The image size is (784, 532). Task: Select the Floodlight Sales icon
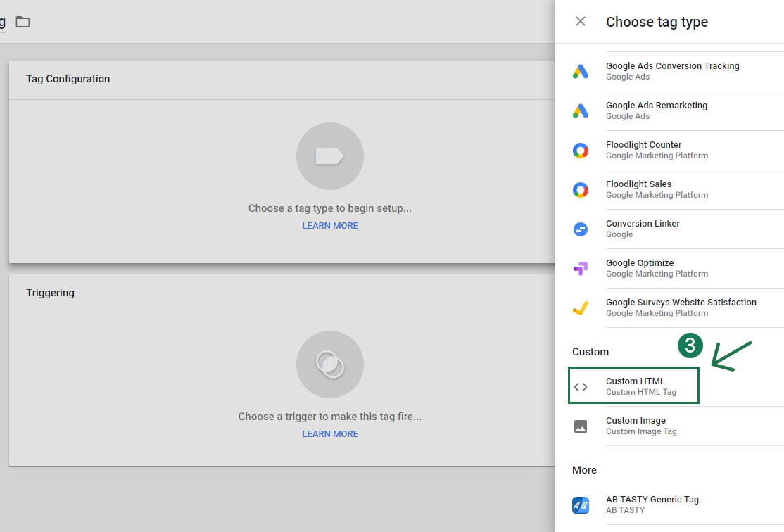pyautogui.click(x=580, y=189)
